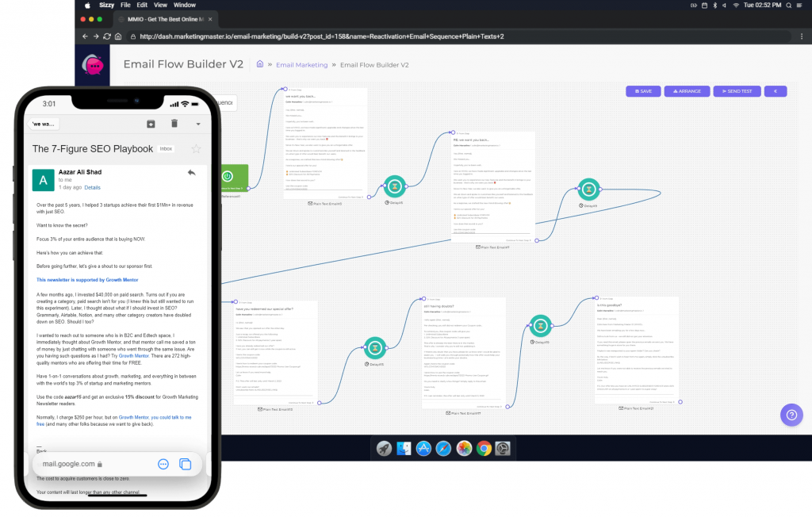The image size is (812, 517).
Task: Open the Apple menu
Action: (x=87, y=6)
